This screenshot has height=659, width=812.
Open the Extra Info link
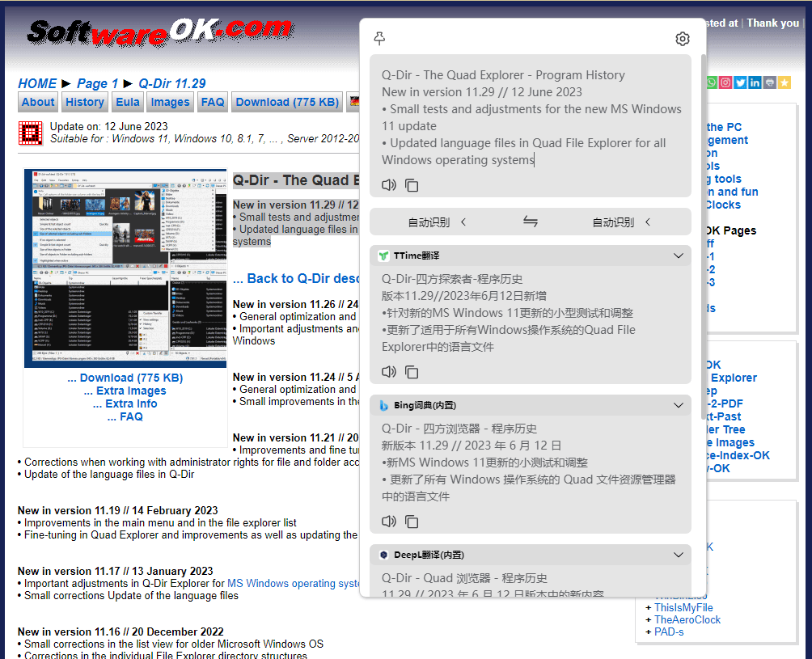125,403
